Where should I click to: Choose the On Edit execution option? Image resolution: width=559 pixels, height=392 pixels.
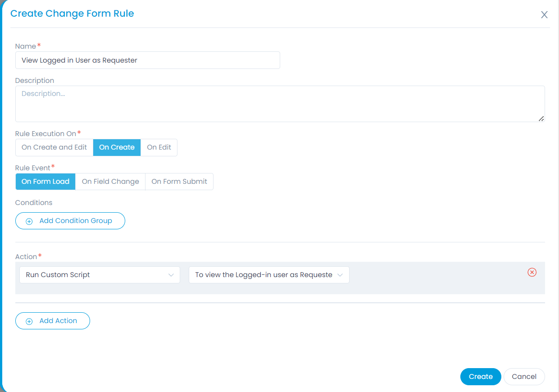[159, 147]
